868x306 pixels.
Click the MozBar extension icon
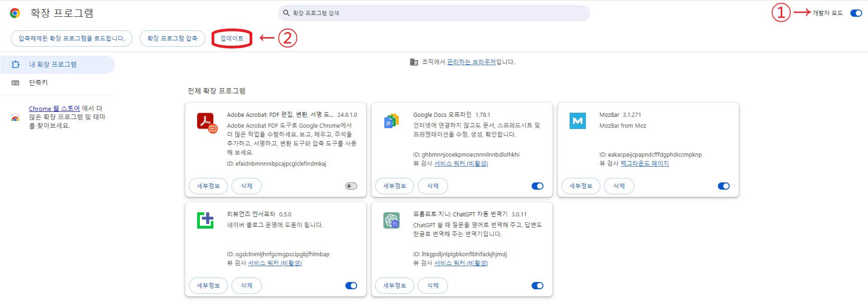[x=578, y=121]
